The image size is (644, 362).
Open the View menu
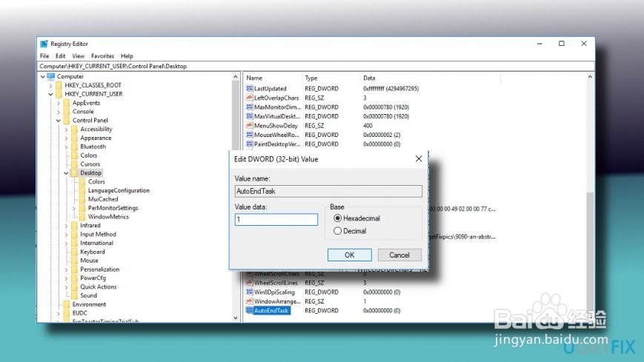tap(78, 56)
